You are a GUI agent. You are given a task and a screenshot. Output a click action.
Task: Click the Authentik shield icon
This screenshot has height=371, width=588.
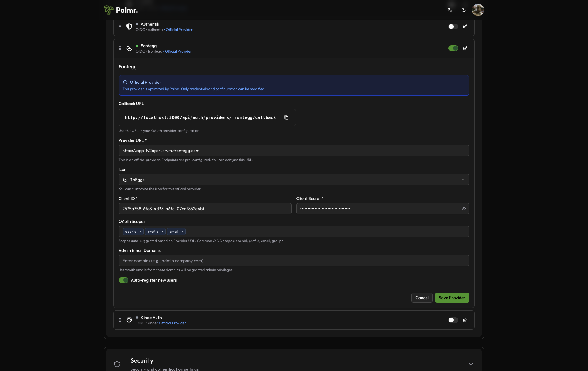point(129,27)
